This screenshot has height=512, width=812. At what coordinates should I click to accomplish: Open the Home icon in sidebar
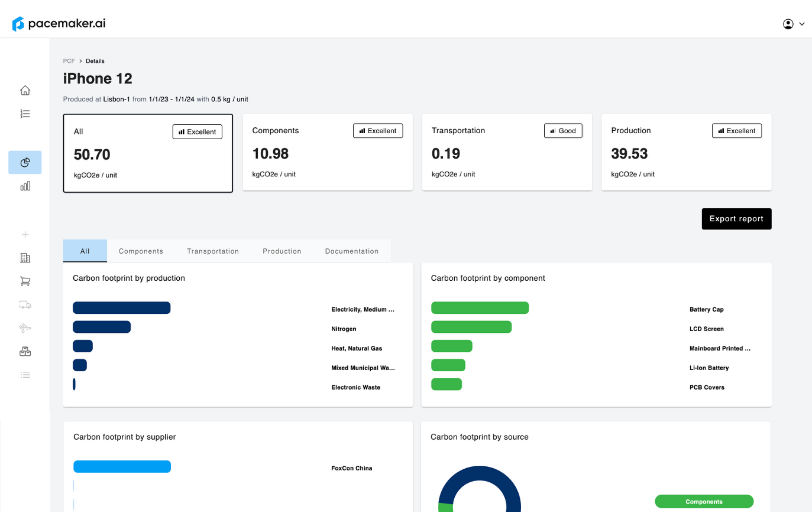(x=25, y=90)
